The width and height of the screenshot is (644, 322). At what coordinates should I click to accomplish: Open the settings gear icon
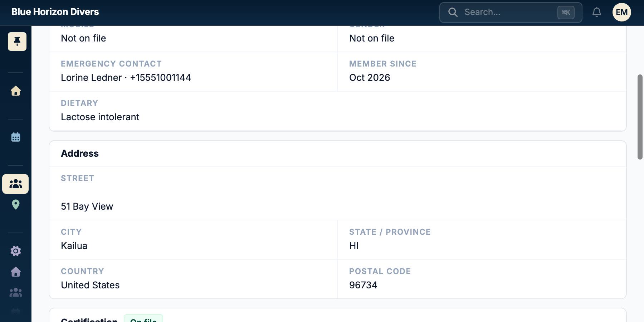(16, 251)
